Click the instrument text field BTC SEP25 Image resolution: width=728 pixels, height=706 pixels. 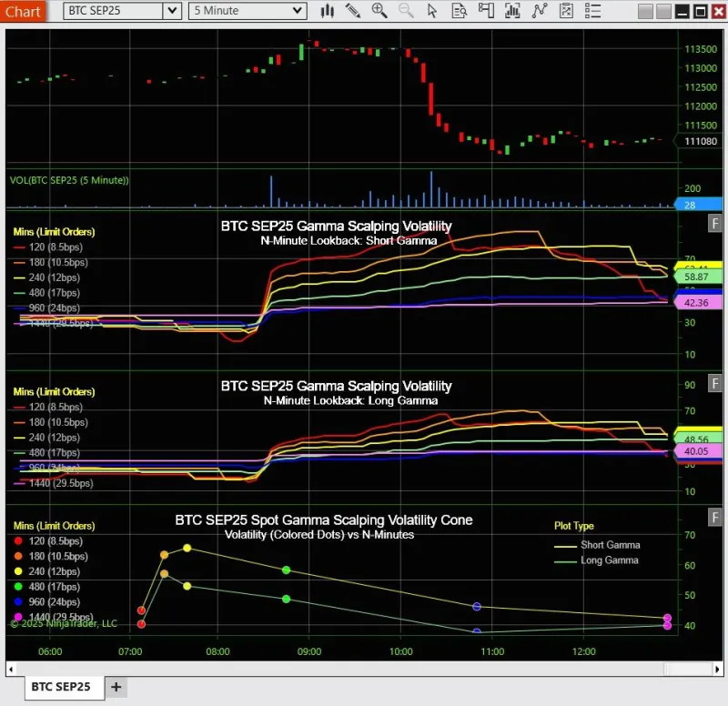[113, 11]
